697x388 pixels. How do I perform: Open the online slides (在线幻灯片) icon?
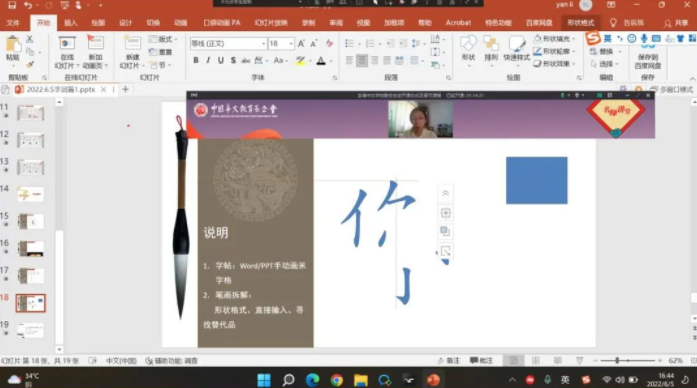[x=67, y=44]
